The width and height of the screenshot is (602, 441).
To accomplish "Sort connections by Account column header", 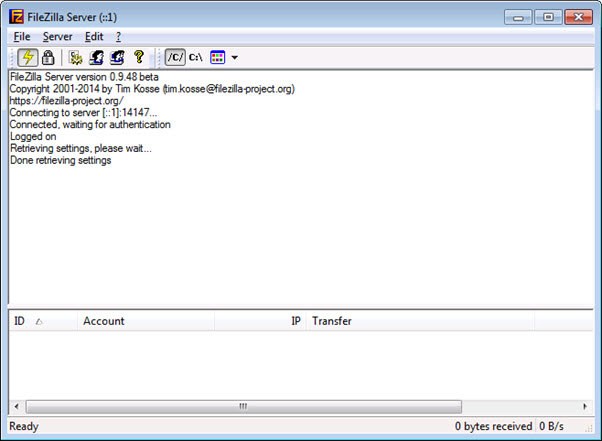I will [x=146, y=321].
